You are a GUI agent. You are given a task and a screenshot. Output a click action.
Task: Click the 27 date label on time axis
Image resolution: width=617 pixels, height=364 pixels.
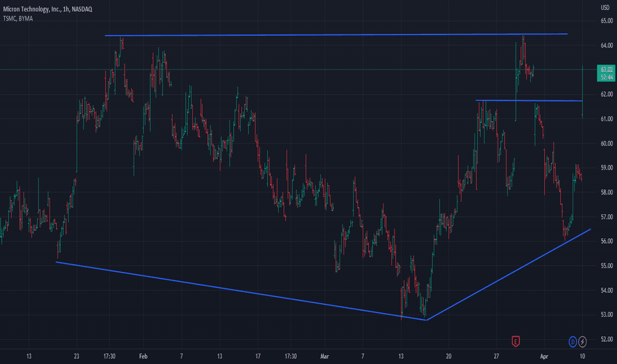coord(497,357)
